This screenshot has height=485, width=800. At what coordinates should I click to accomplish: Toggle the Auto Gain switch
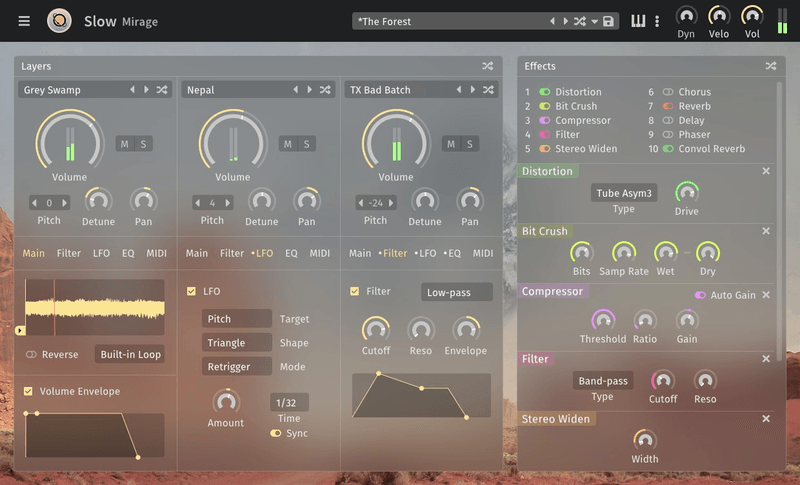(700, 295)
